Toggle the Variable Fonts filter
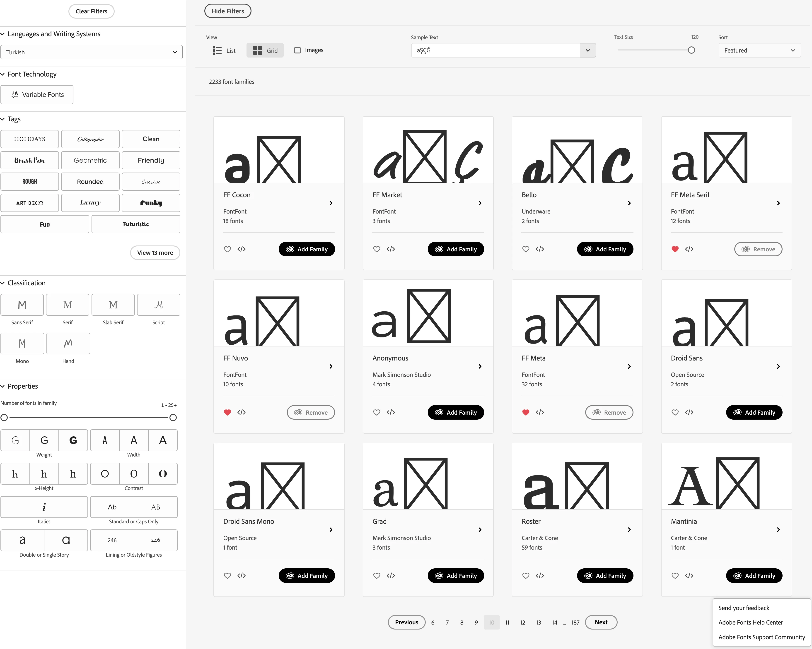 click(x=37, y=94)
